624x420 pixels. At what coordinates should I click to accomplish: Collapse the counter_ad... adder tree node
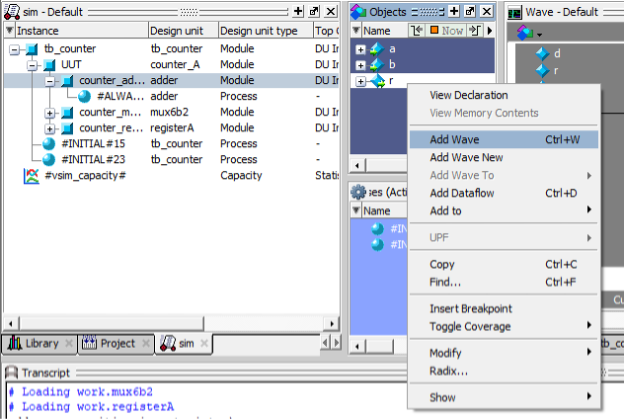tap(50, 80)
